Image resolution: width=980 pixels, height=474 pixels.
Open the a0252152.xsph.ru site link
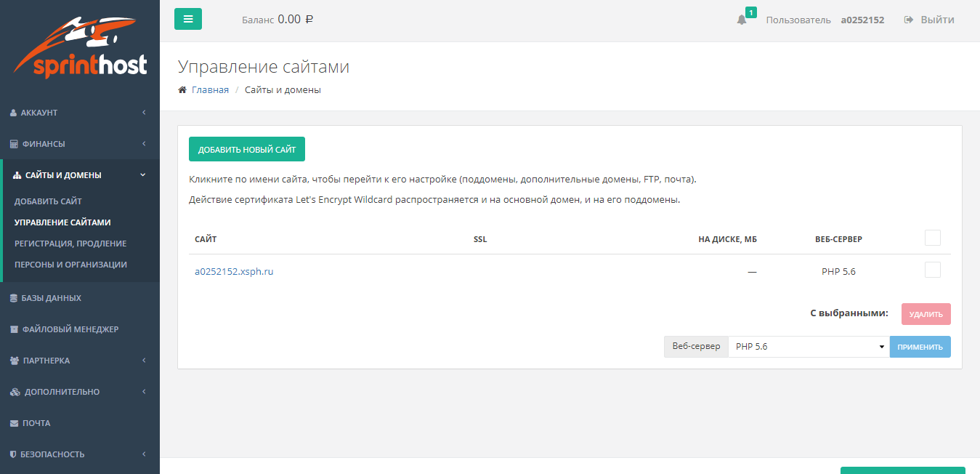click(234, 272)
